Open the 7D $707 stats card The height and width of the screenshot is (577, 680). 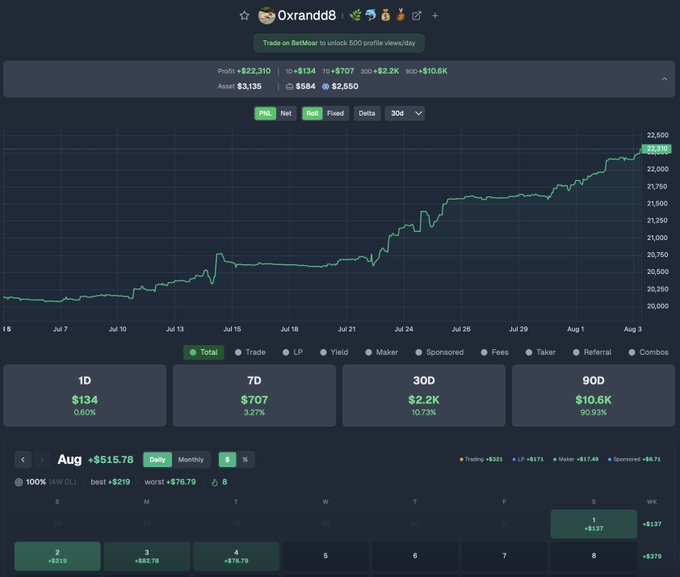pyautogui.click(x=254, y=395)
